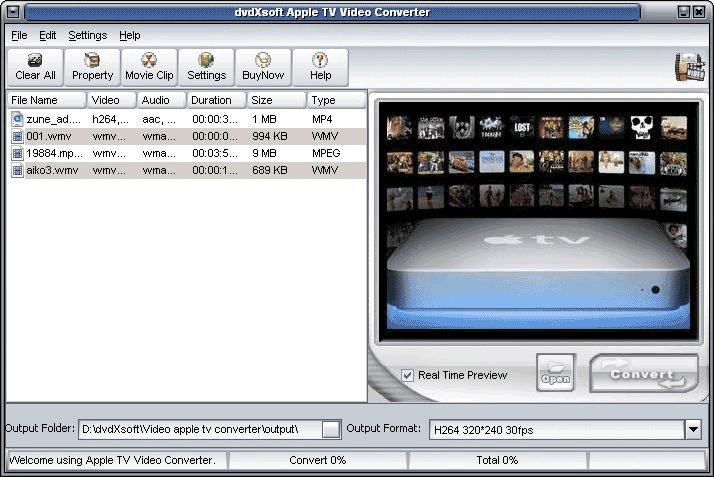The height and width of the screenshot is (477, 714).
Task: Click the Open folder icon button
Action: (555, 373)
